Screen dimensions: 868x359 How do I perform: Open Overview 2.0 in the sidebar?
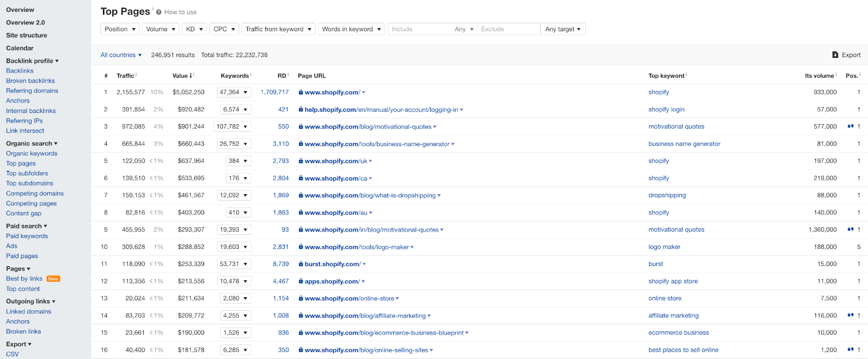point(25,22)
